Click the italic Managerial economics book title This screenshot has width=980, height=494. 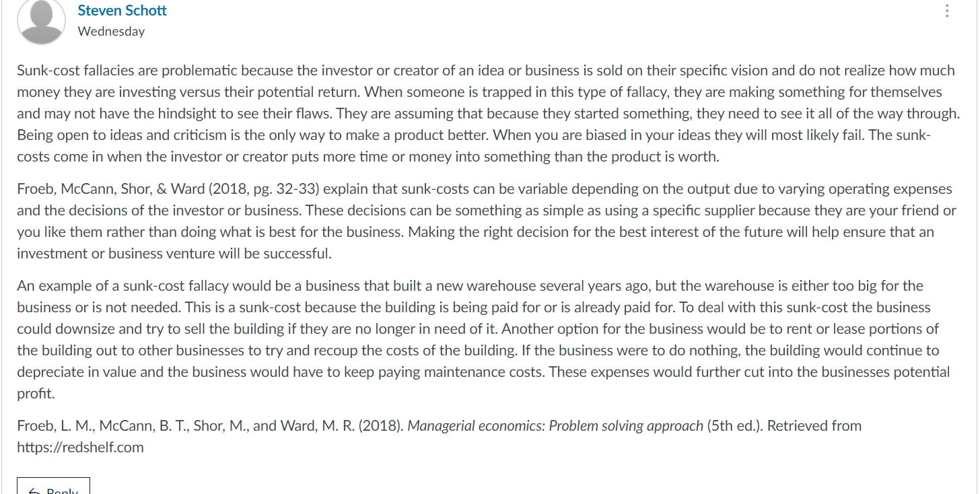click(555, 425)
